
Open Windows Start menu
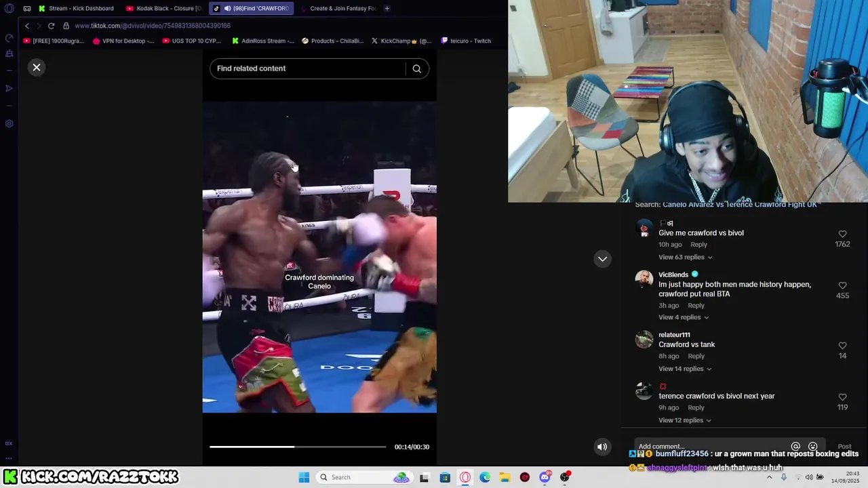304,477
